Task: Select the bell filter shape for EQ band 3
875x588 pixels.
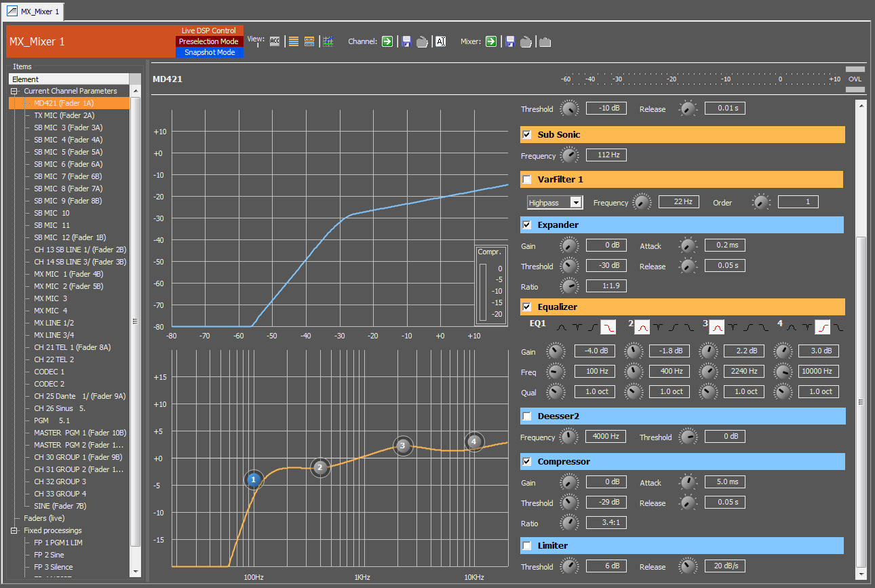Action: point(717,328)
